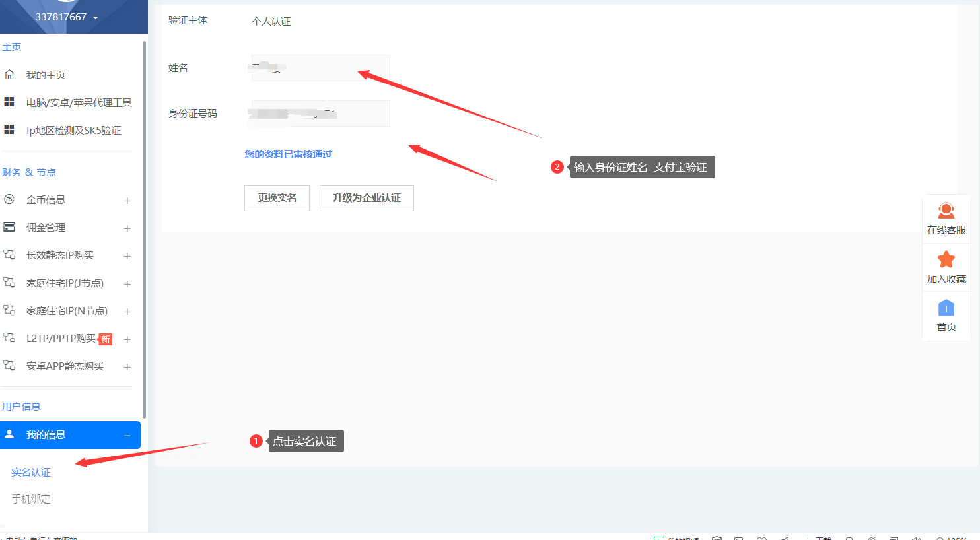The image size is (980, 540).
Task: Open the account 337817667 dropdown arrow
Action: (x=96, y=18)
